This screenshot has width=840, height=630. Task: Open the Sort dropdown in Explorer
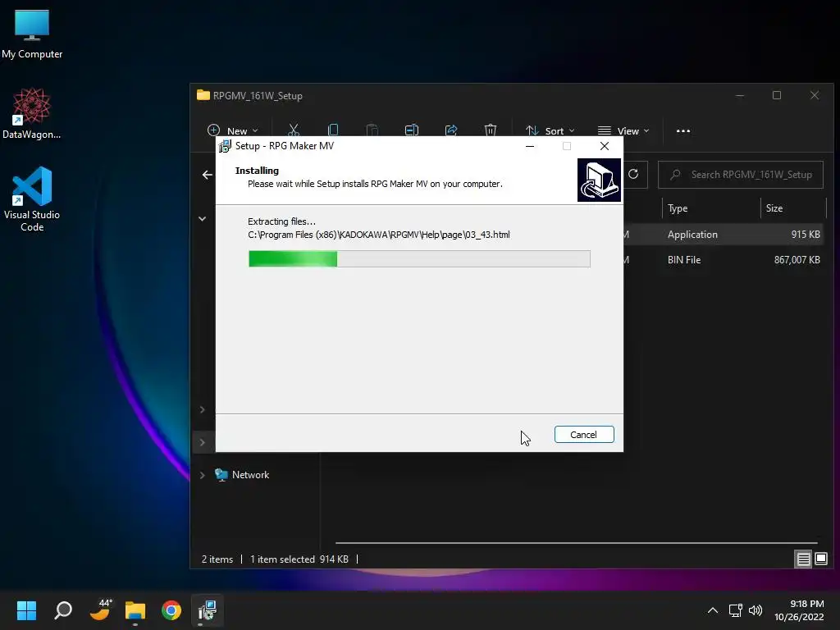pyautogui.click(x=550, y=130)
